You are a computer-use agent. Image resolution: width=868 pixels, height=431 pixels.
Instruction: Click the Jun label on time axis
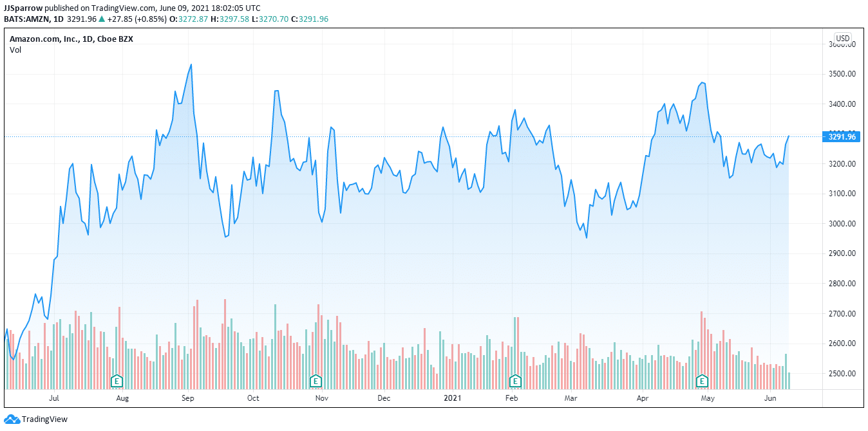[x=769, y=398]
